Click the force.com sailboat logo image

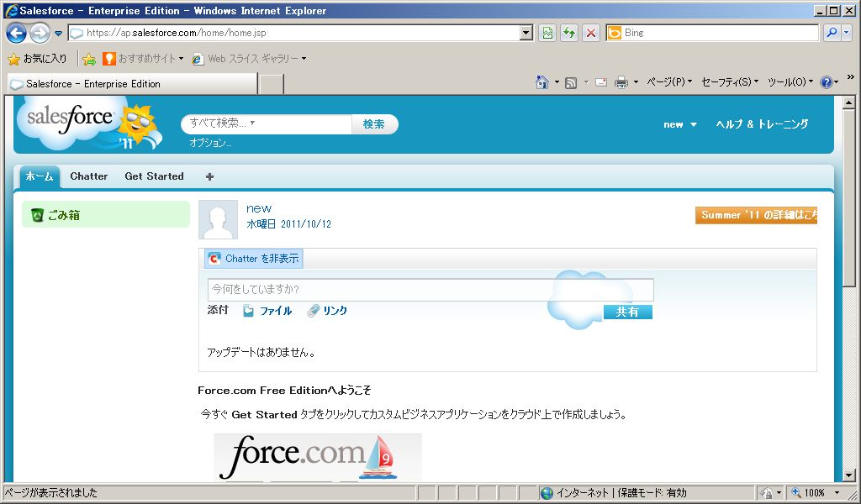coord(317,457)
